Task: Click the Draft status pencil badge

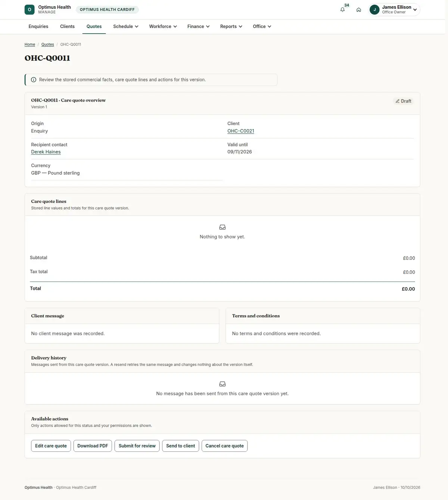Action: 403,101
